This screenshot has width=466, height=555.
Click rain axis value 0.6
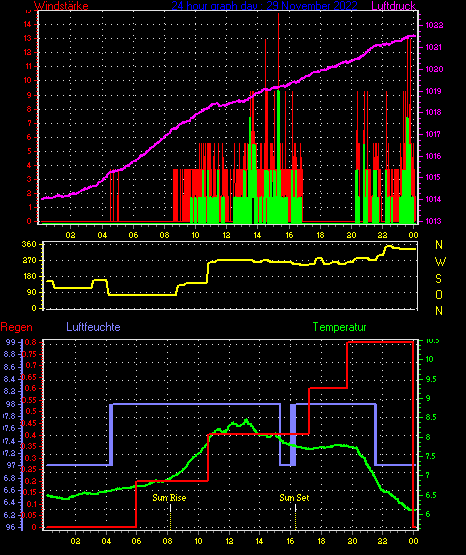pos(31,388)
